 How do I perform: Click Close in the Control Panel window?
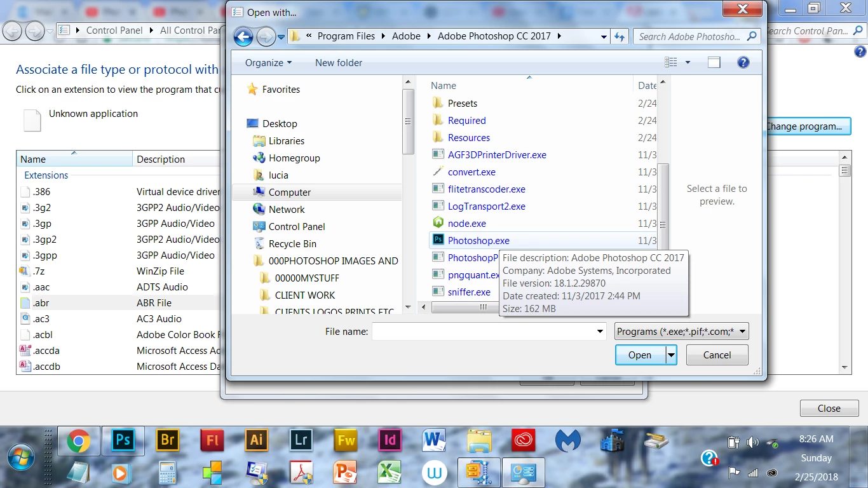[829, 409]
